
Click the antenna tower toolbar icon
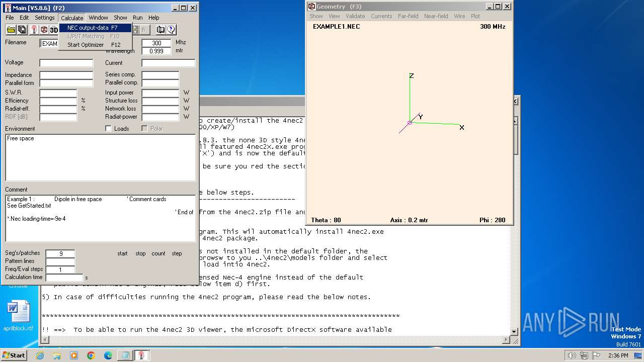(x=34, y=30)
